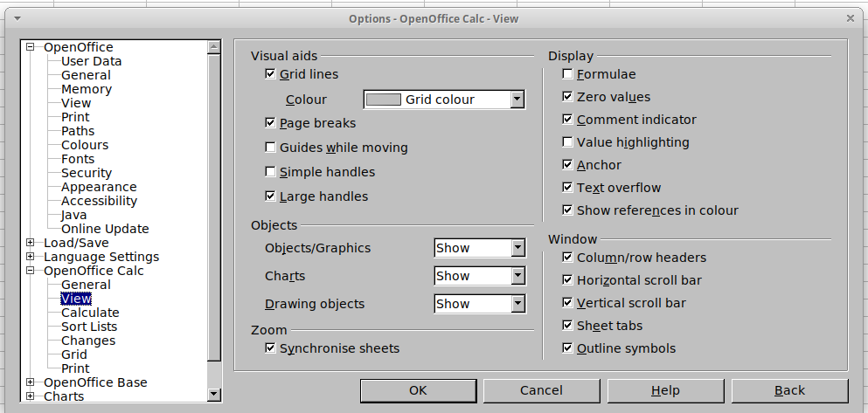
Task: Open the Colours settings item
Action: click(85, 145)
